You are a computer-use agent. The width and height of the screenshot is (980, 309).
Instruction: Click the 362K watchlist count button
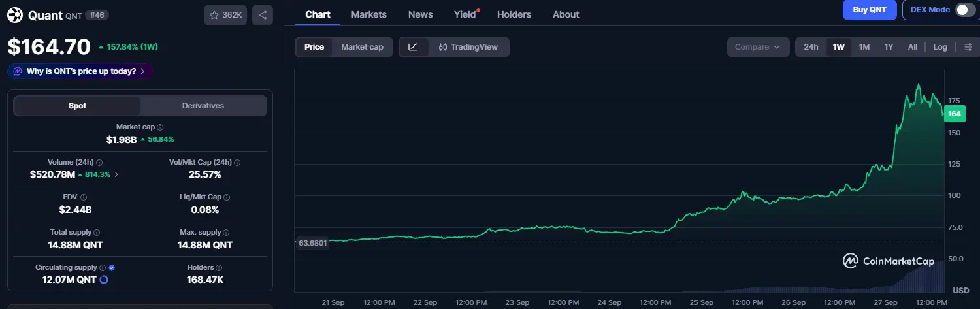225,15
